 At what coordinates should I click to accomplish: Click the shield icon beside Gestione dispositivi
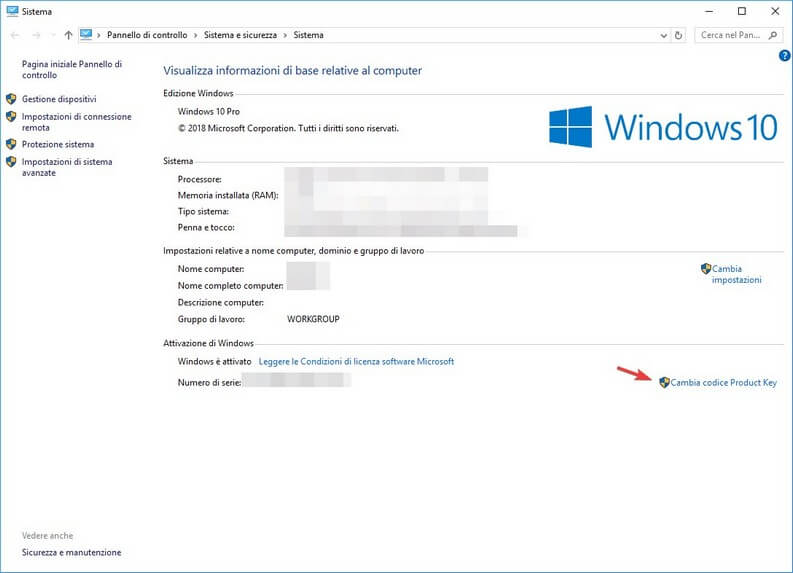tap(11, 99)
